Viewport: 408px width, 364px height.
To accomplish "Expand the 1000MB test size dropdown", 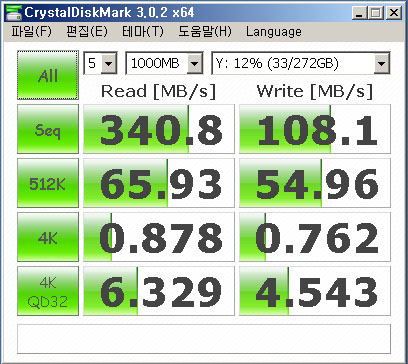I will (194, 63).
